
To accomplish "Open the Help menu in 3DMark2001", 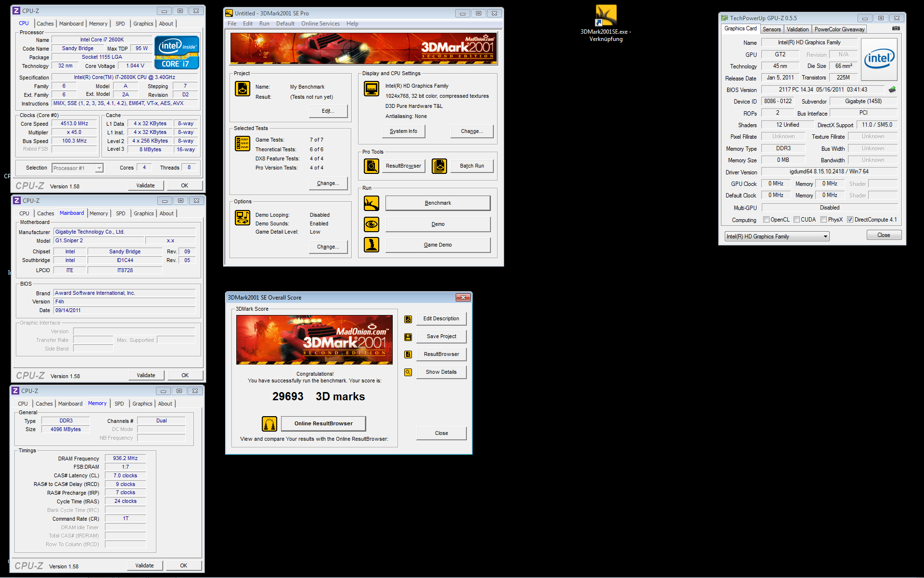I will (x=352, y=24).
